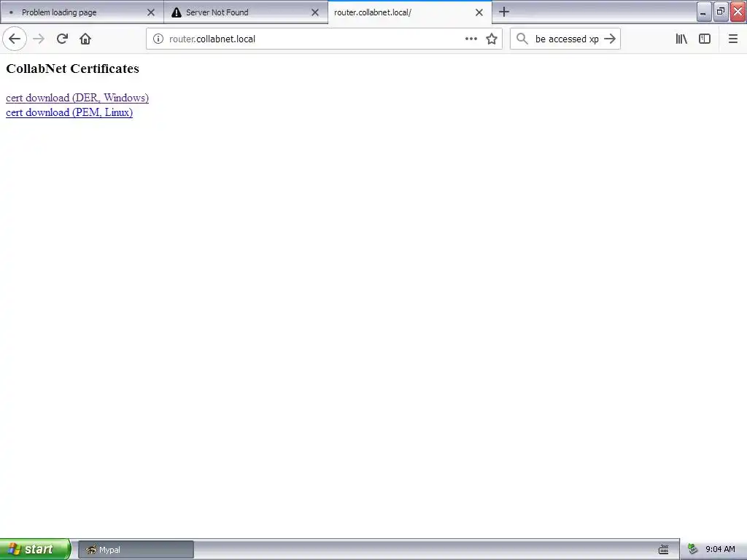Show site information for router.collabnet.local

(158, 39)
